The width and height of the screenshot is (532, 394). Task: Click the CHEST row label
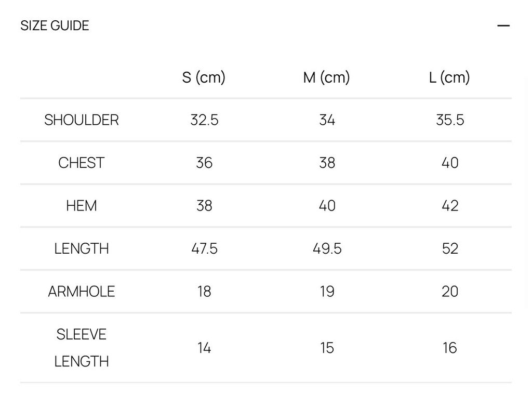82,163
